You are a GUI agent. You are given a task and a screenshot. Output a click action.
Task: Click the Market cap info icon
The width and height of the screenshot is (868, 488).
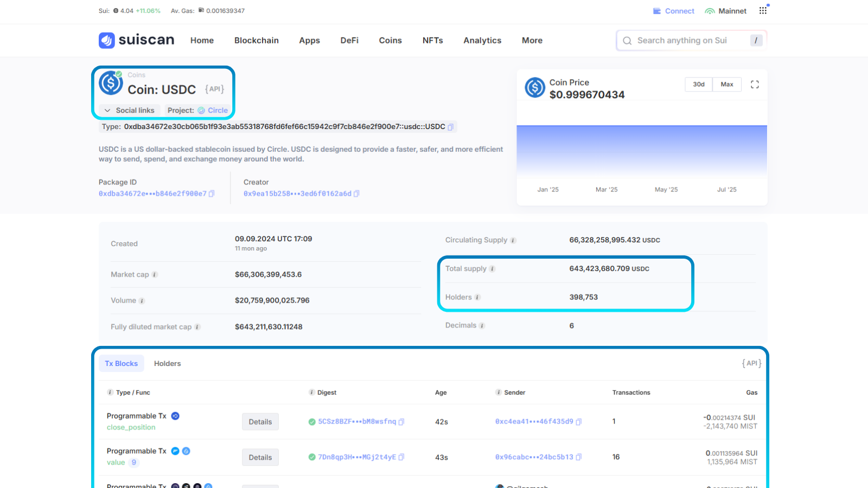[x=155, y=275]
